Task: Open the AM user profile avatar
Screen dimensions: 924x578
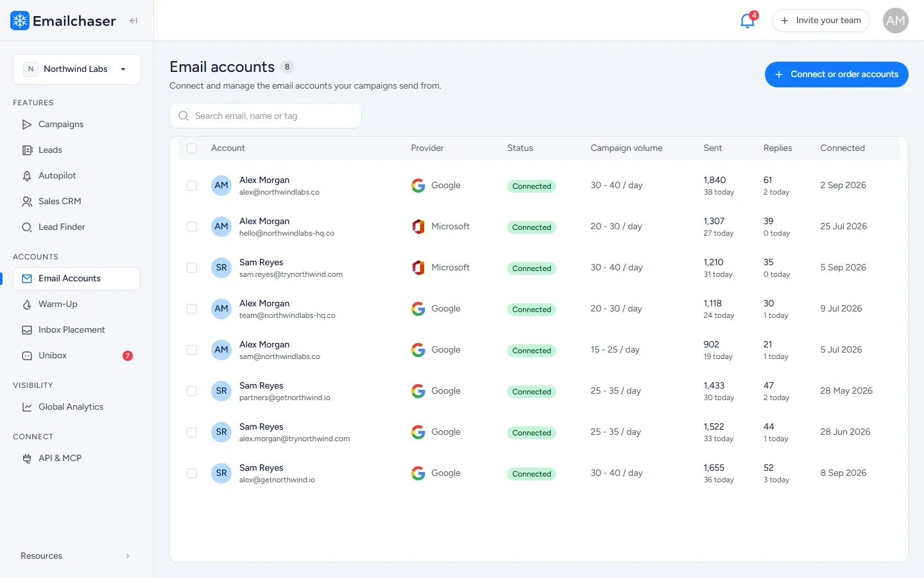Action: [x=896, y=21]
